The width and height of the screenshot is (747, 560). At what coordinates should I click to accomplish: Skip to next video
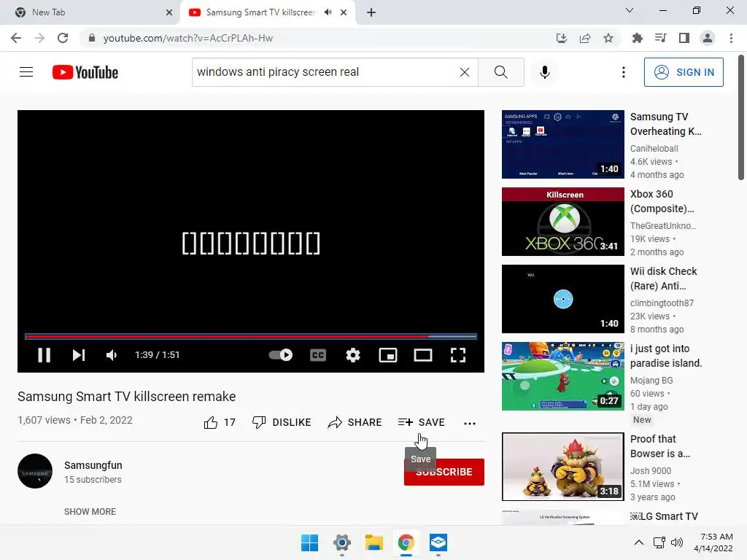pyautogui.click(x=79, y=355)
